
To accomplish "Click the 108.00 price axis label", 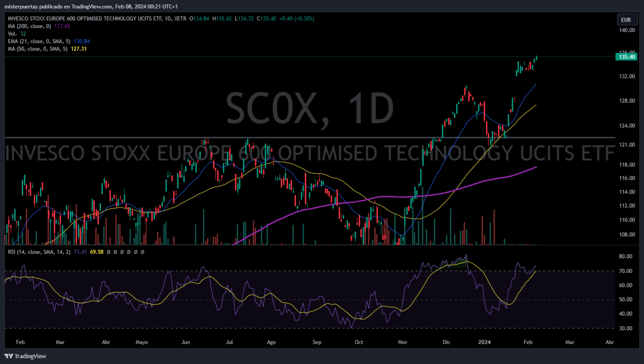I will (x=627, y=235).
